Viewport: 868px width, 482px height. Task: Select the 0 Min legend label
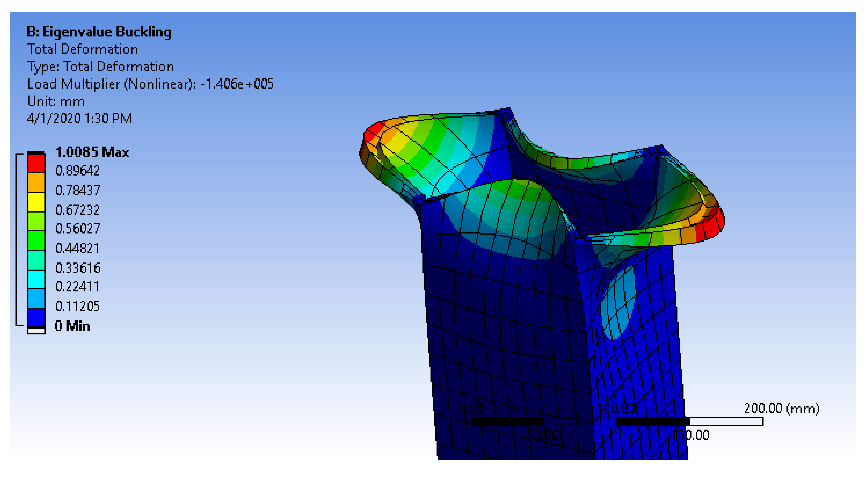pyautogui.click(x=72, y=326)
